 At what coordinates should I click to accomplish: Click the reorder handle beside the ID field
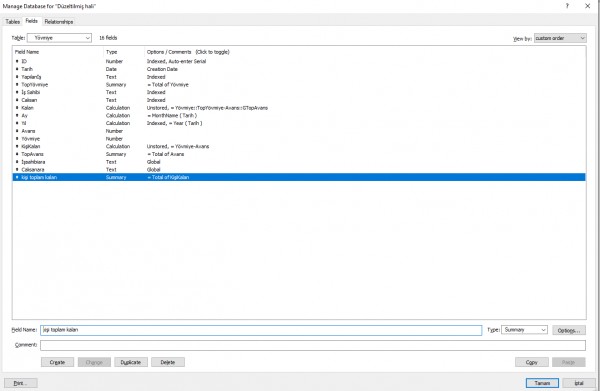17,61
